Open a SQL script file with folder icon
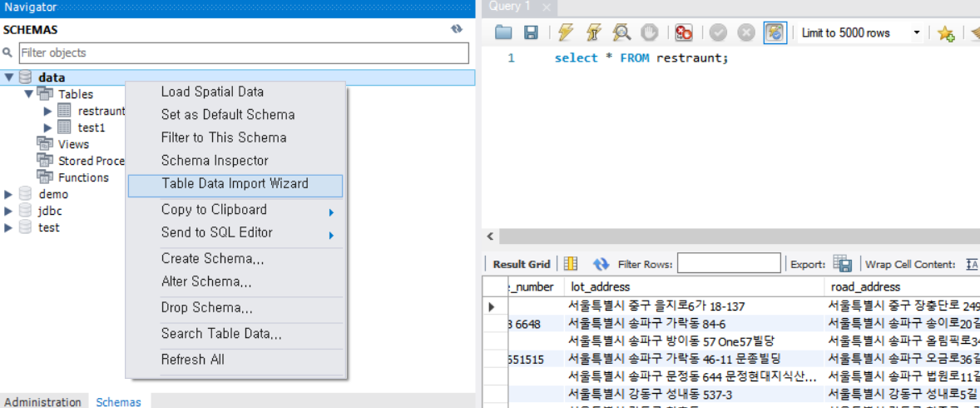980x408 pixels. (x=503, y=32)
